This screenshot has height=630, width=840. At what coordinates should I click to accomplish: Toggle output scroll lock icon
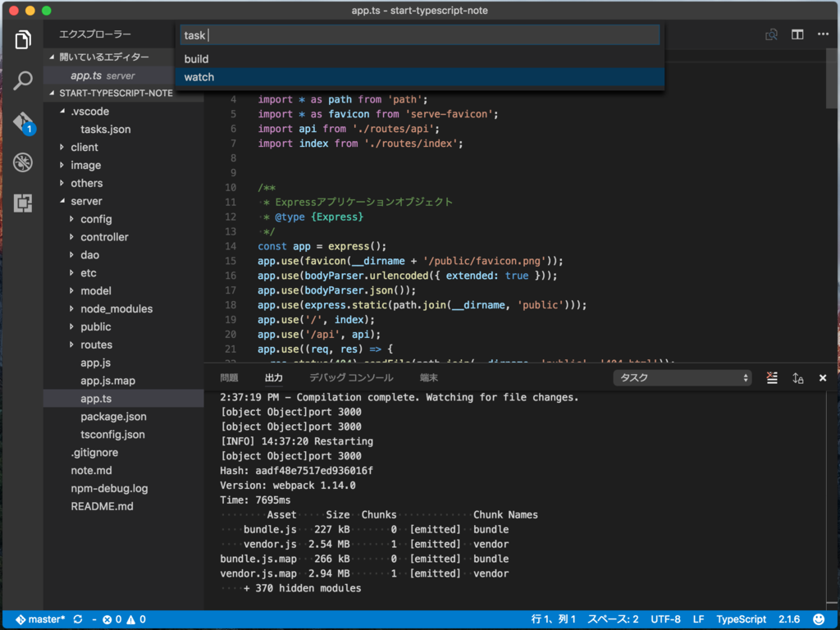(797, 378)
